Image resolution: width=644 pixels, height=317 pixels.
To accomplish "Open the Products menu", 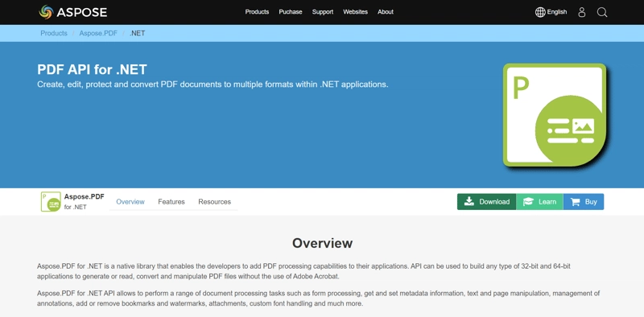I will [257, 12].
